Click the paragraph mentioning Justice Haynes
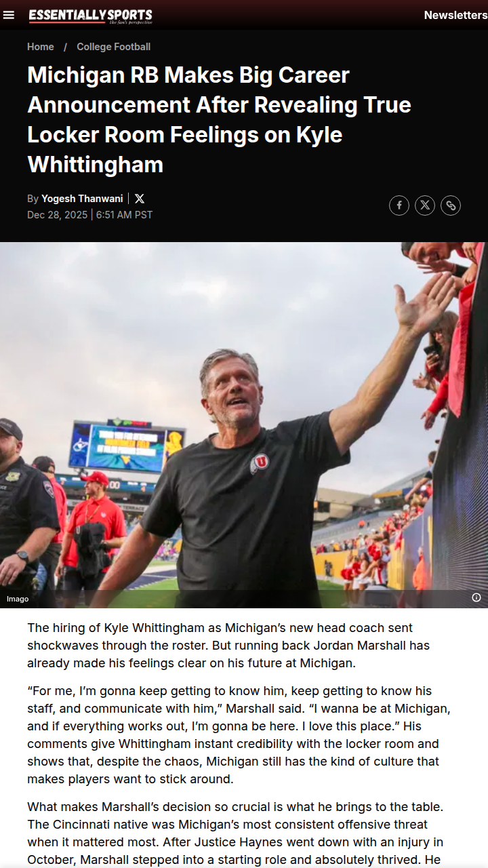Image resolution: width=488 pixels, height=868 pixels. tap(237, 833)
